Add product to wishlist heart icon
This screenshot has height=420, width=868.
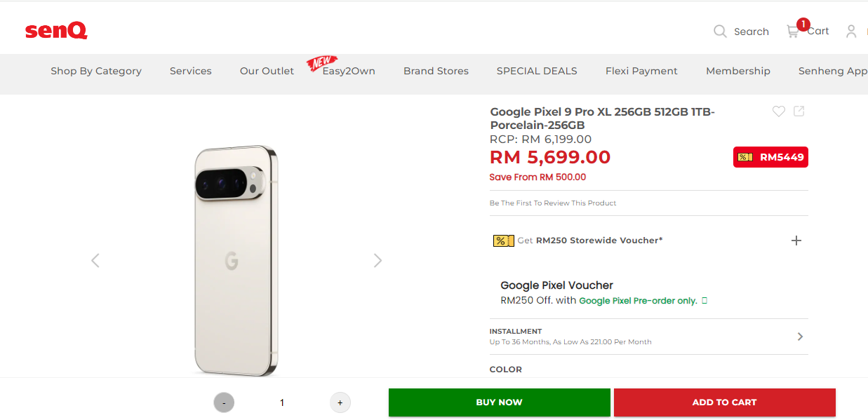778,111
